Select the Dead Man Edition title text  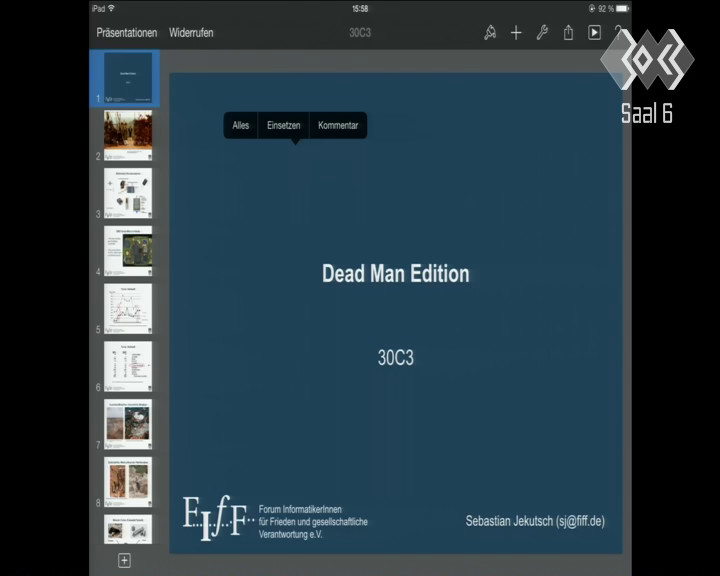[x=396, y=274]
